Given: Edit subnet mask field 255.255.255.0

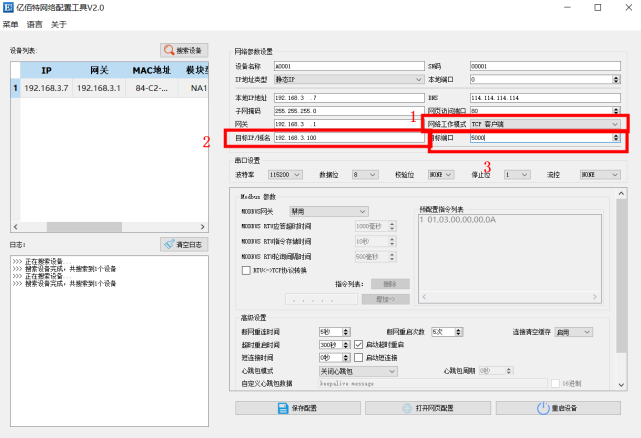Looking at the screenshot, I should (349, 111).
